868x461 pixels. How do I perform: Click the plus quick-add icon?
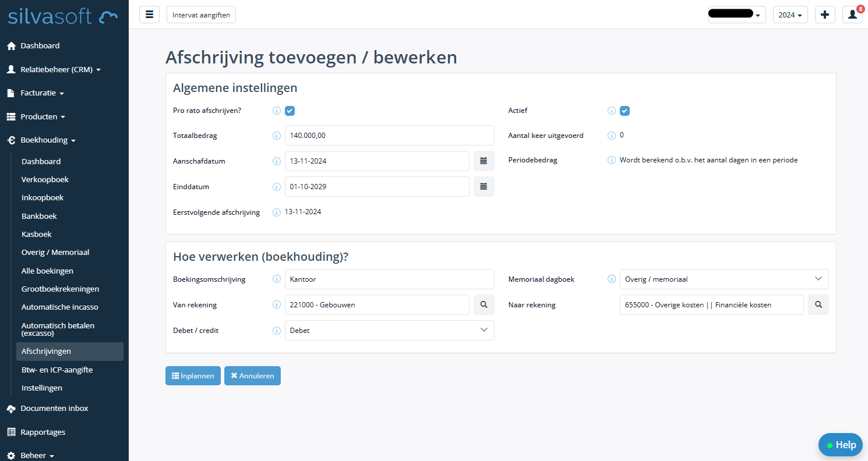(x=824, y=15)
